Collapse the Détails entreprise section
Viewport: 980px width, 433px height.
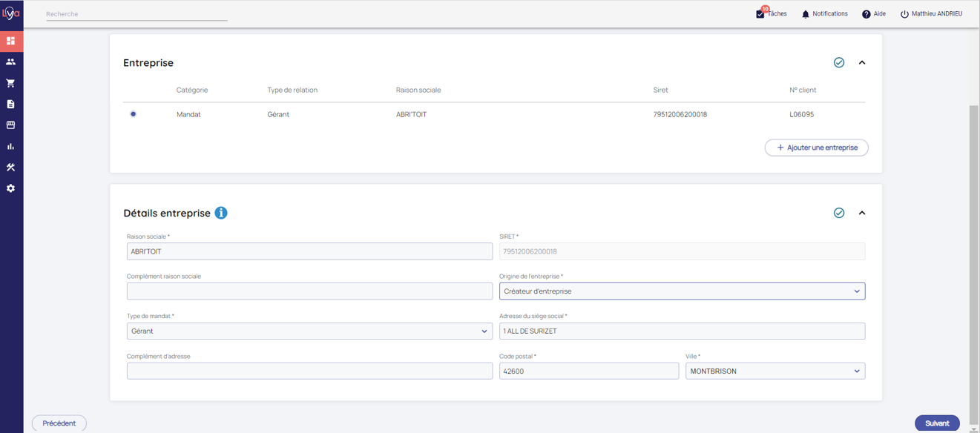(862, 214)
